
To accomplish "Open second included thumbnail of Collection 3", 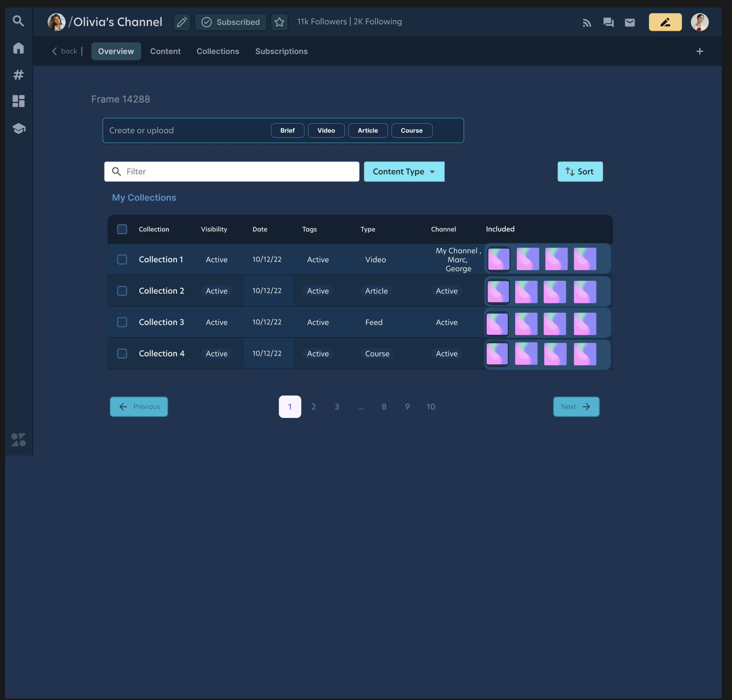I will coord(526,324).
